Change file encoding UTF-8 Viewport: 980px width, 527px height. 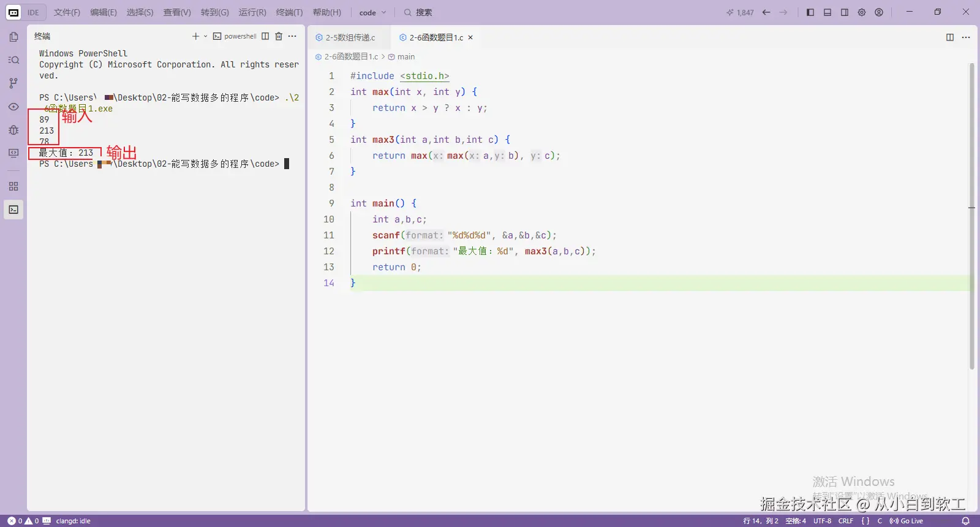tap(822, 521)
